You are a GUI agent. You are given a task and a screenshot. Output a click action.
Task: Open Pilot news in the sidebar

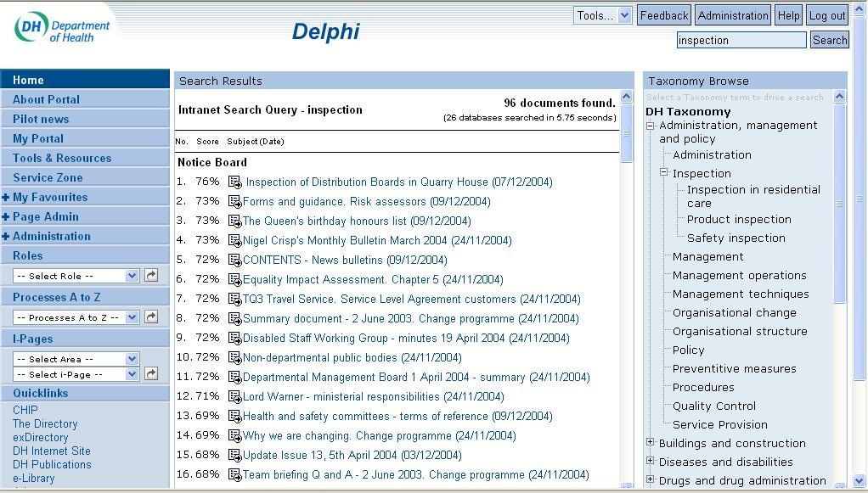[x=85, y=119]
